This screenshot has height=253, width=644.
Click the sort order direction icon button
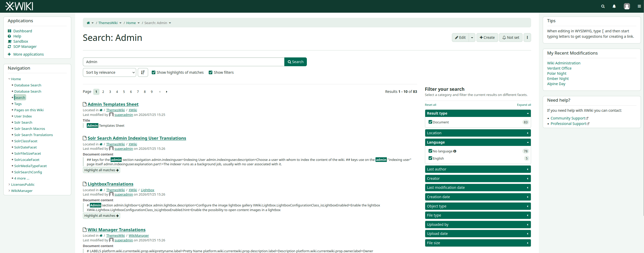click(143, 72)
